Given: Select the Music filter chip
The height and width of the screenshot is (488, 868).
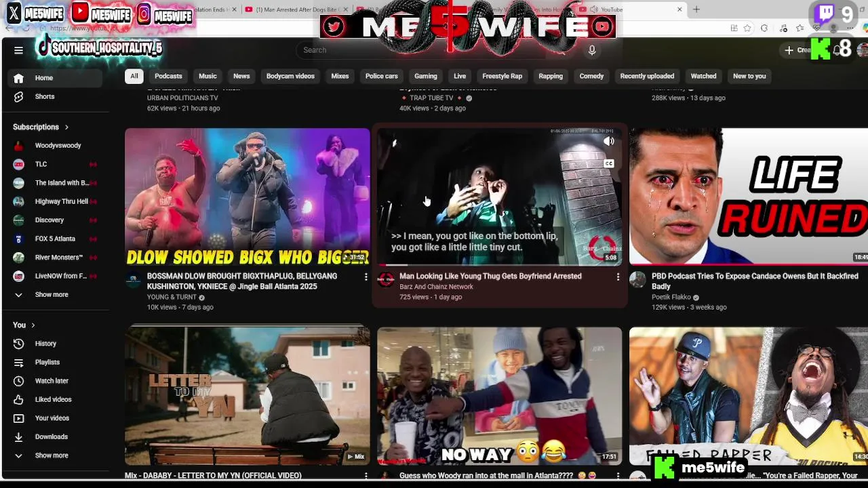Looking at the screenshot, I should [208, 77].
